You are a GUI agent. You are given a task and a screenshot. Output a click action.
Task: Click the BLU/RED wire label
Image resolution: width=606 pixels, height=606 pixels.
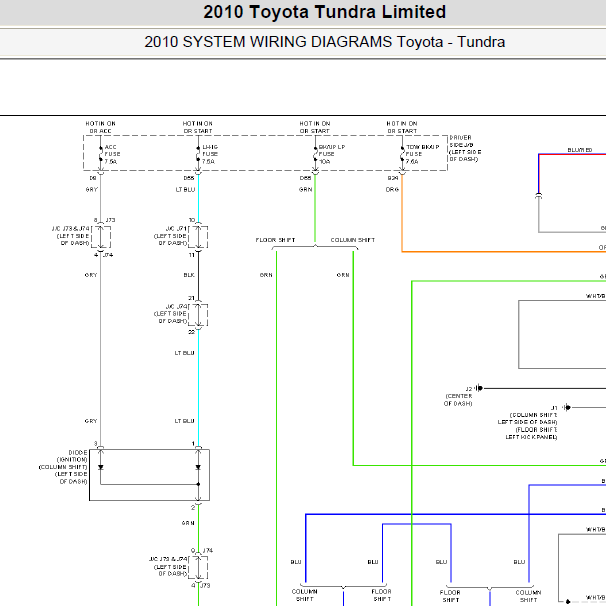coord(580,150)
